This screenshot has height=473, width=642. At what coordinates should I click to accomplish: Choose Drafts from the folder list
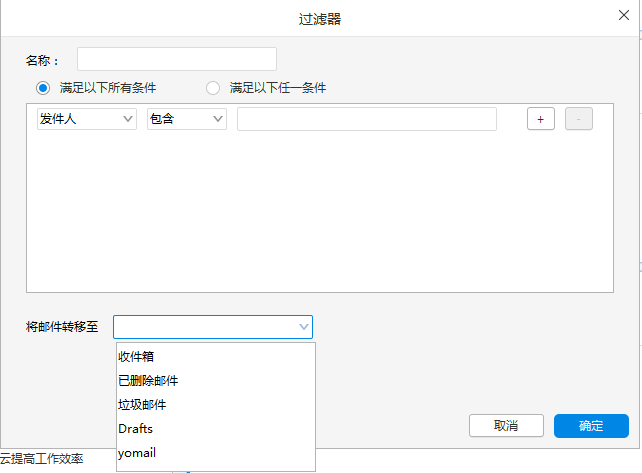[216, 428]
